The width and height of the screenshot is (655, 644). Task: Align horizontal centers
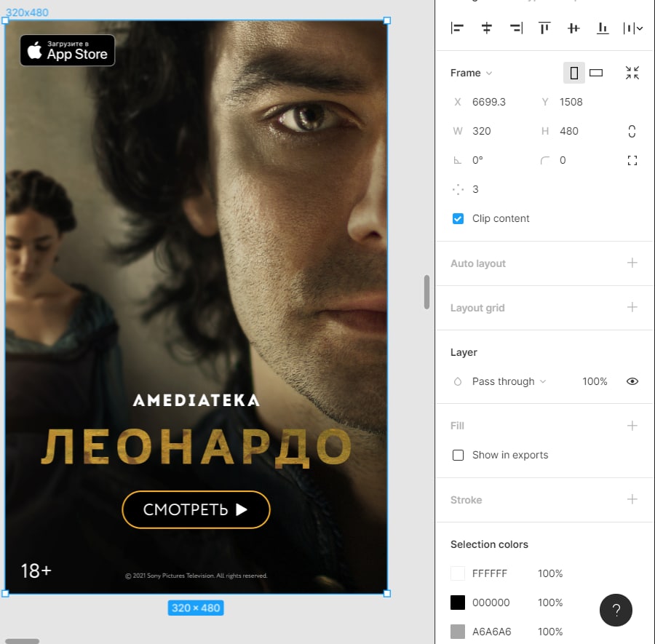tap(486, 28)
